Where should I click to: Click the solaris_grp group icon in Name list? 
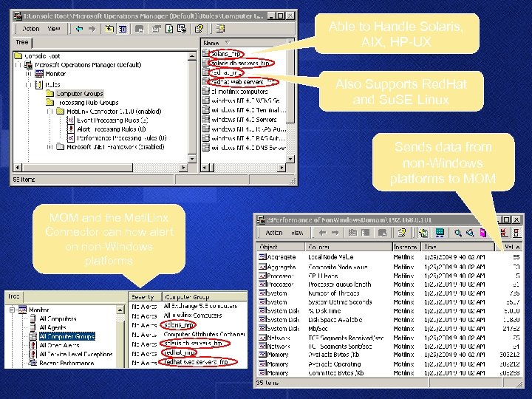point(205,53)
